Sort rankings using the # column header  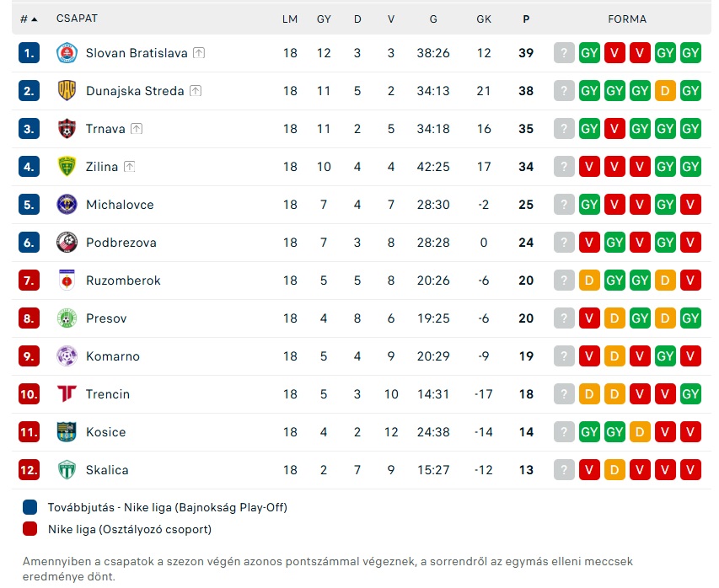click(28, 19)
